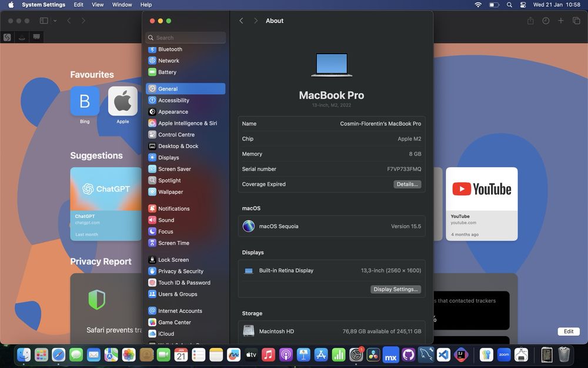The width and height of the screenshot is (588, 368).
Task: Open Internet Accounts settings
Action: tap(185, 310)
